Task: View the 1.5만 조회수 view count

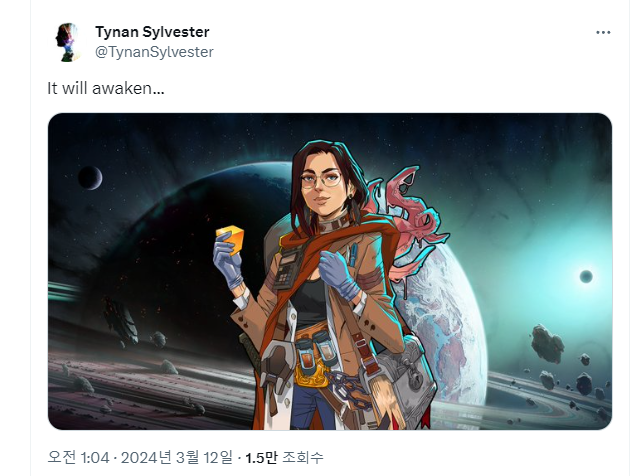Action: pyautogui.click(x=284, y=457)
